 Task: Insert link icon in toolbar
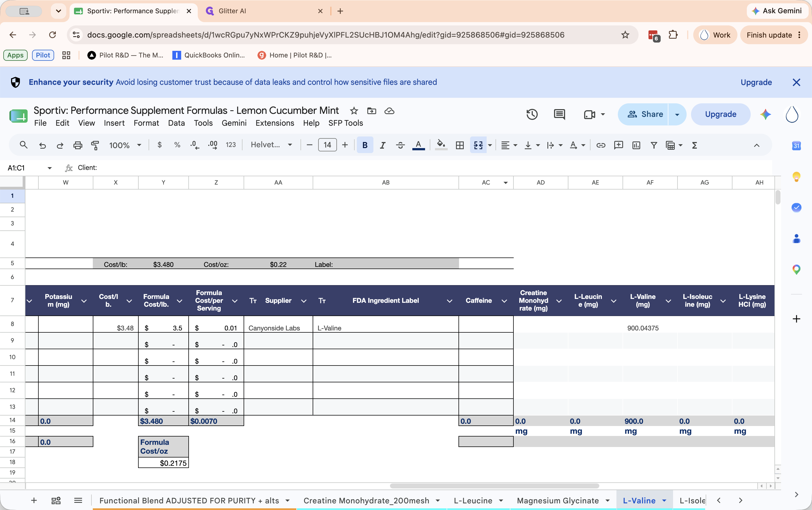600,145
